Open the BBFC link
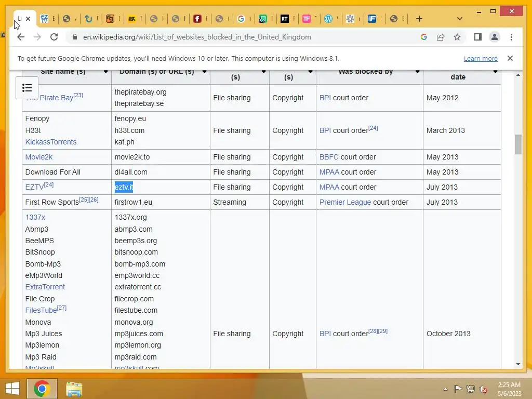Screen dimensions: 532x399 coord(329,157)
